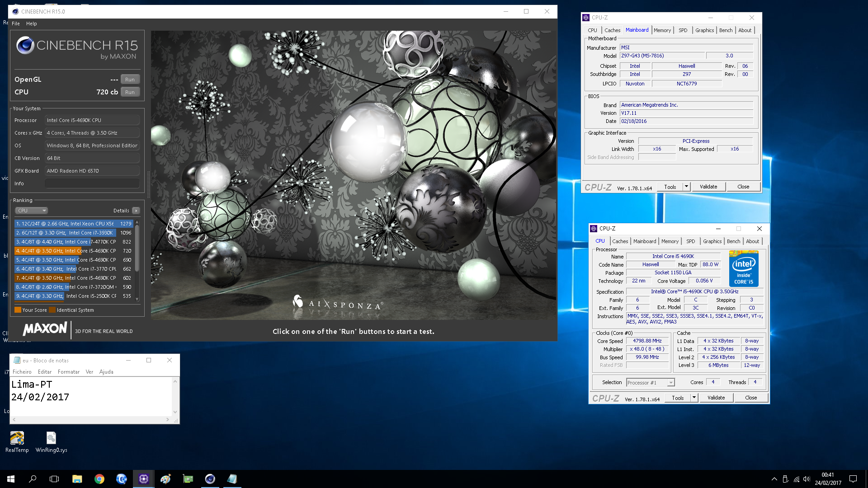Open the CPU ranking dropdown

(31, 211)
